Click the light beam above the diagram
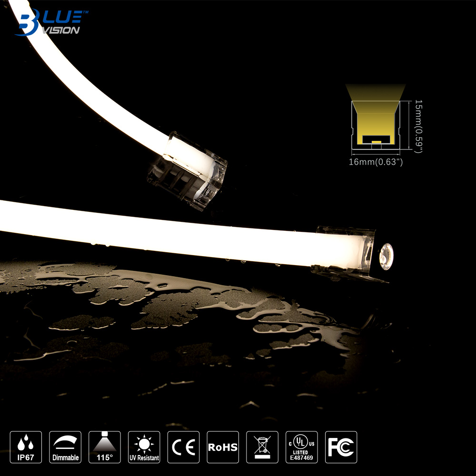The image size is (476, 476). [376, 92]
